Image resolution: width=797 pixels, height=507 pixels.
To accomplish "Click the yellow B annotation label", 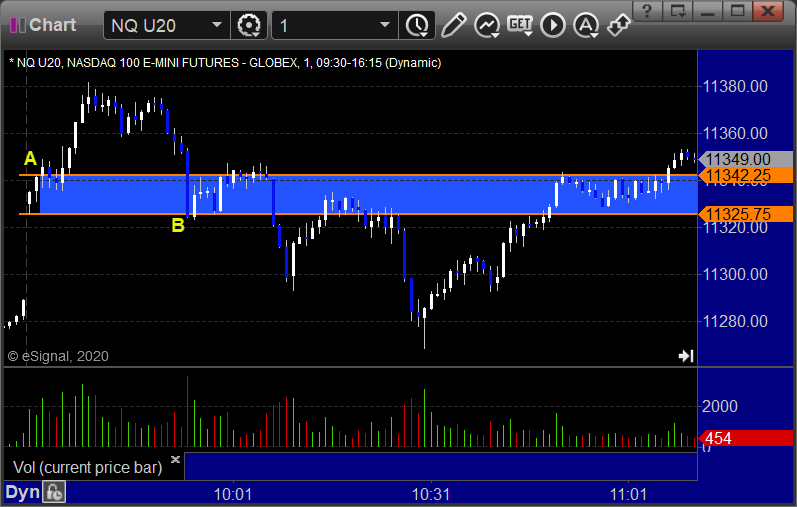I will tap(178, 225).
